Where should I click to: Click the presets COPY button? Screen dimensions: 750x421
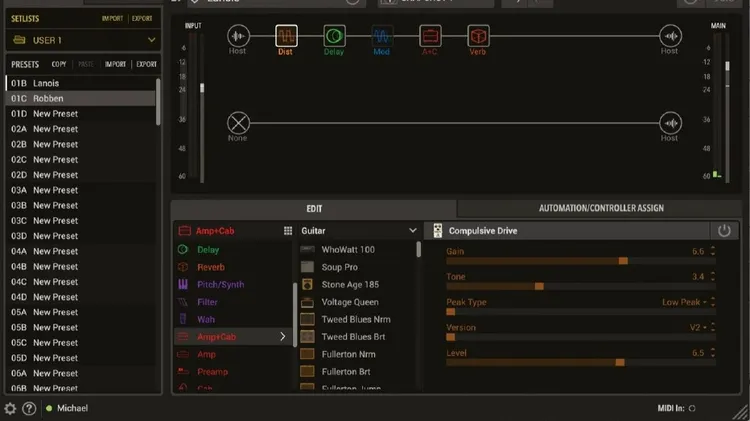[x=59, y=64]
